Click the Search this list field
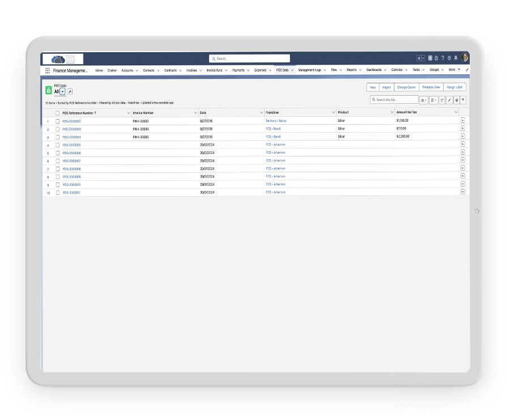This screenshot has width=510, height=420. (396, 100)
